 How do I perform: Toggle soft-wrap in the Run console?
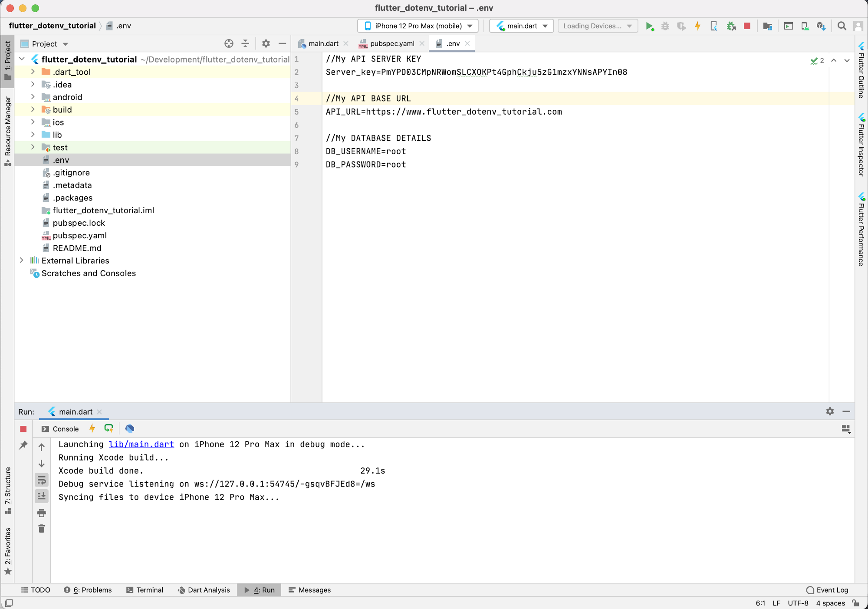[42, 480]
